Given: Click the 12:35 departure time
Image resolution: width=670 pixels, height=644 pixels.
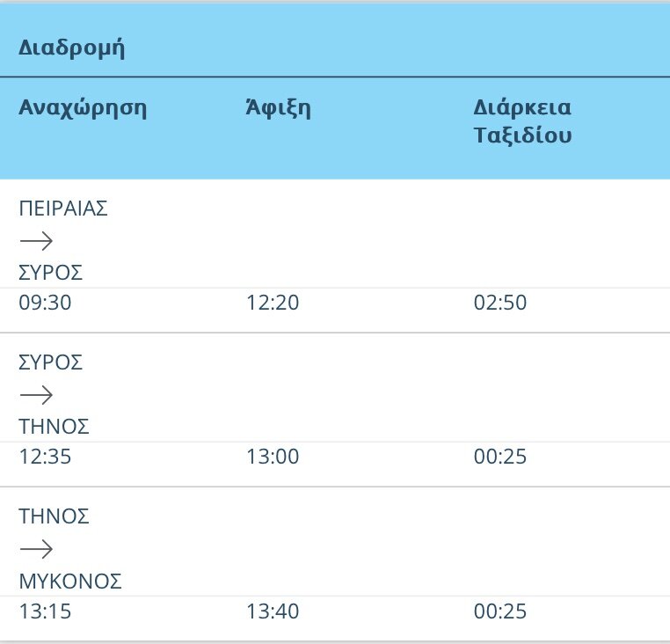Looking at the screenshot, I should point(45,457).
